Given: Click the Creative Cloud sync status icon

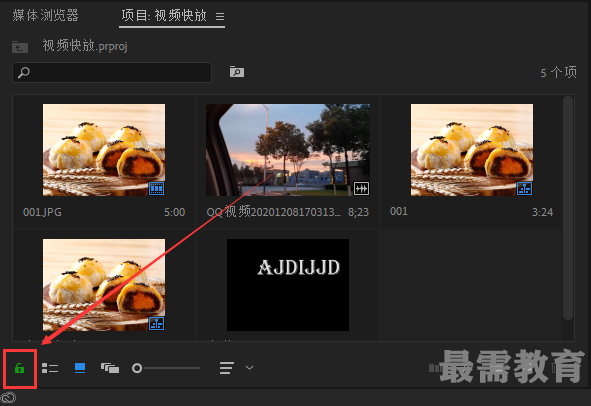Looking at the screenshot, I should [8, 397].
